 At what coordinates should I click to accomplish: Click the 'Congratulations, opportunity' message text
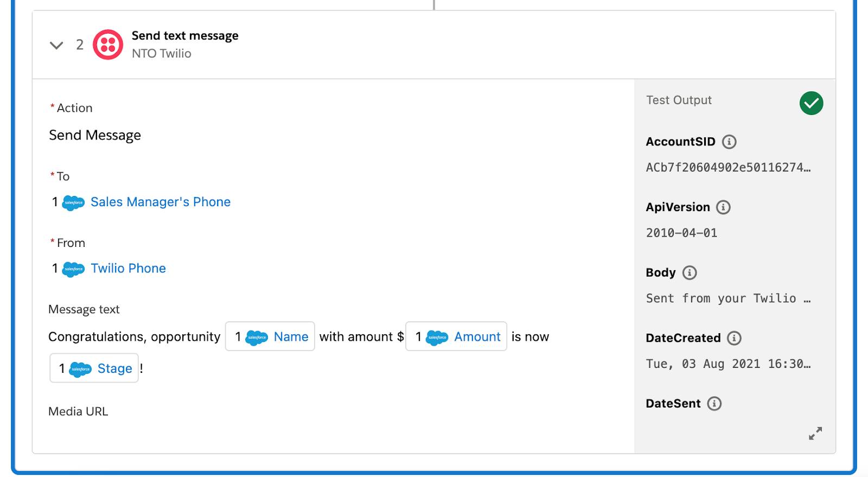coord(134,336)
